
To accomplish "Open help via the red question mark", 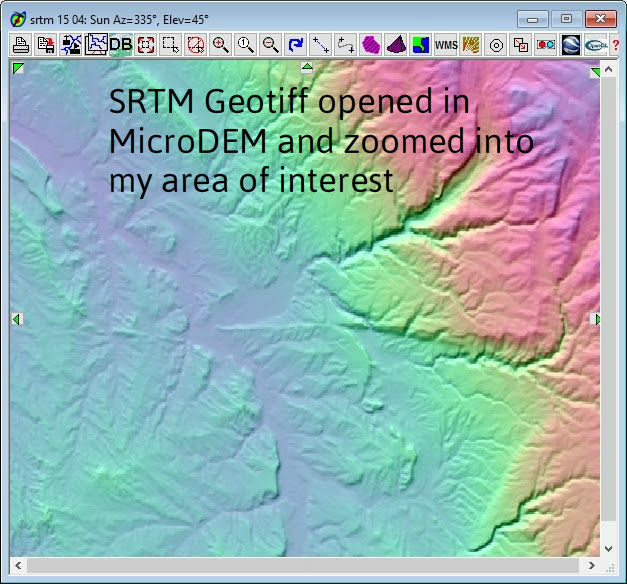I will (x=616, y=45).
